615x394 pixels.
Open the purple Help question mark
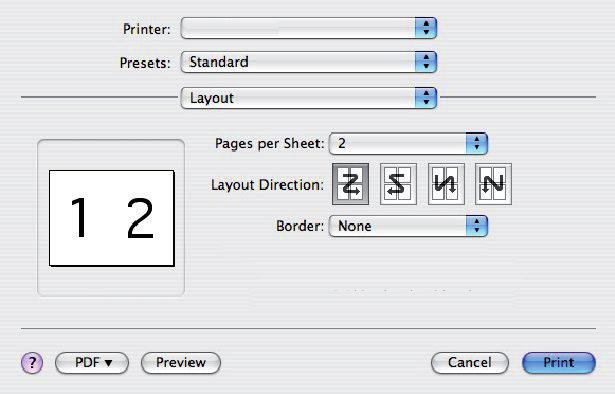click(x=32, y=362)
